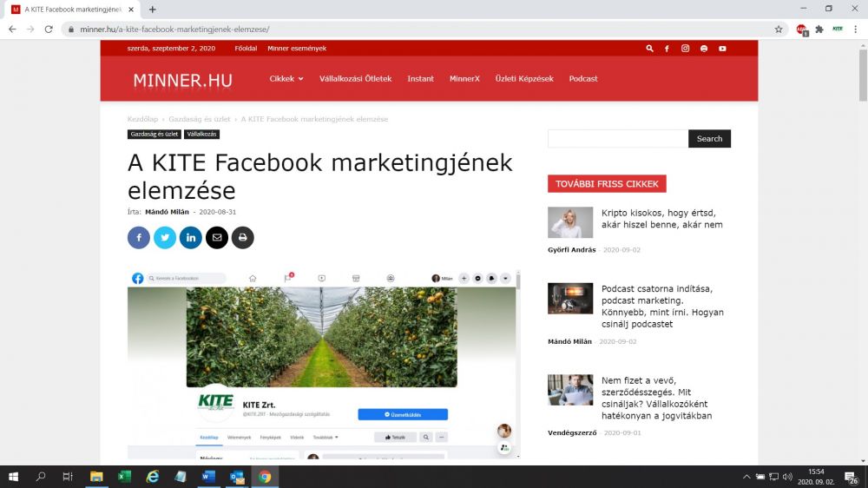Open article Kripto kisokos, hogy értsd
Viewport: 868px width, 488px height.
(661, 219)
